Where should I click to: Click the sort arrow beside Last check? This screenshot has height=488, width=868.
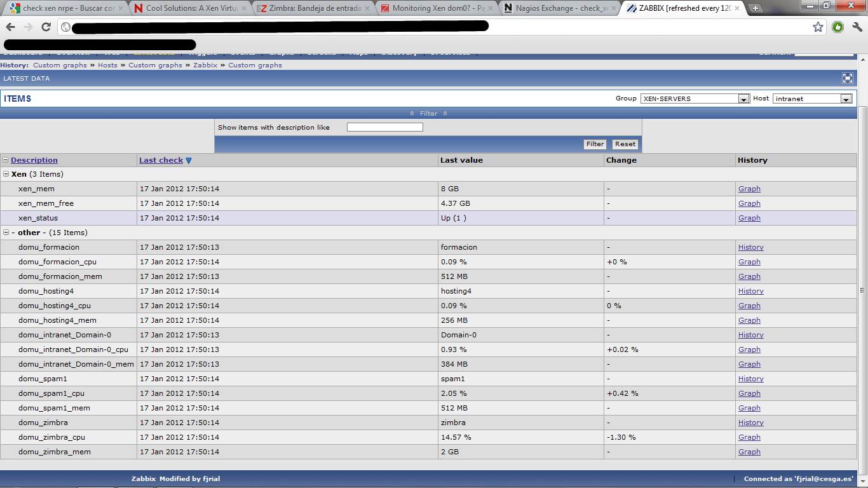pyautogui.click(x=189, y=161)
